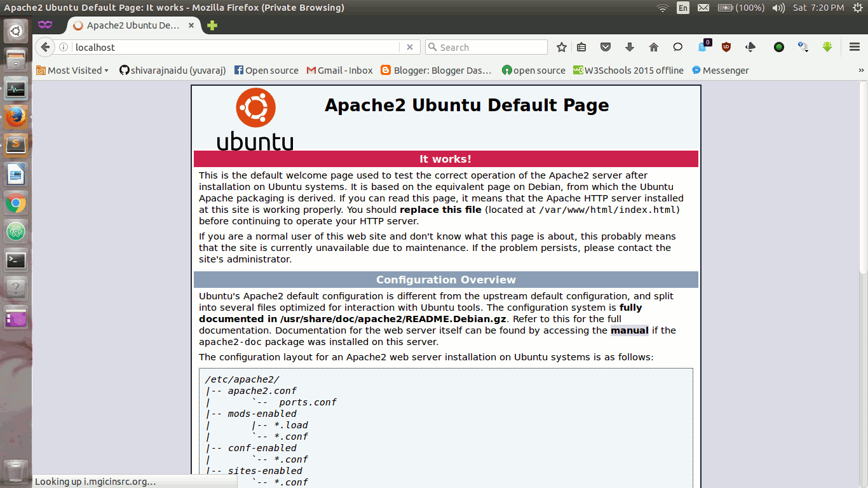Click the "mods-enabled" line in the tree
The image size is (868, 488).
tap(262, 414)
